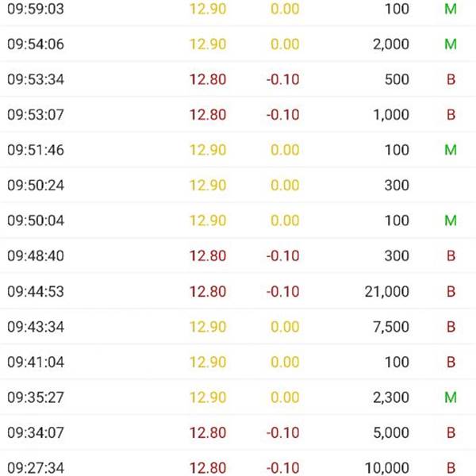Tap the B marker on 09:53:07 row
This screenshot has width=476, height=476.
click(x=451, y=115)
